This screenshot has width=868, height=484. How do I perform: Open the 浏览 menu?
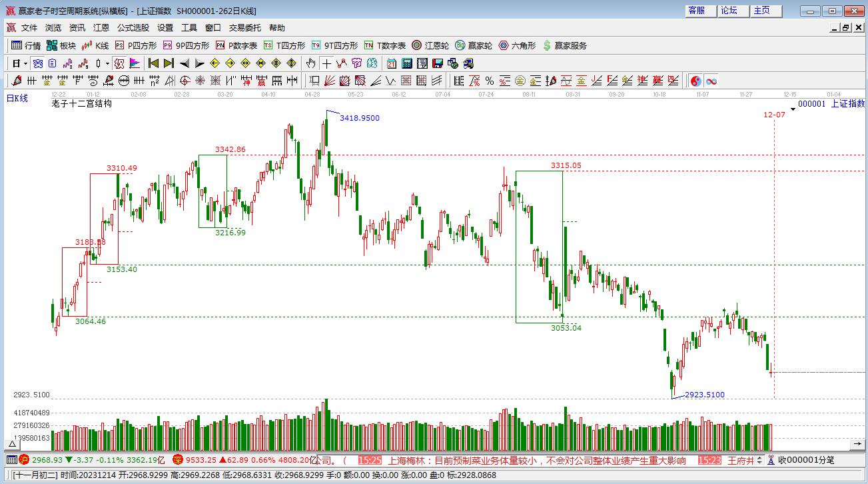[53, 27]
